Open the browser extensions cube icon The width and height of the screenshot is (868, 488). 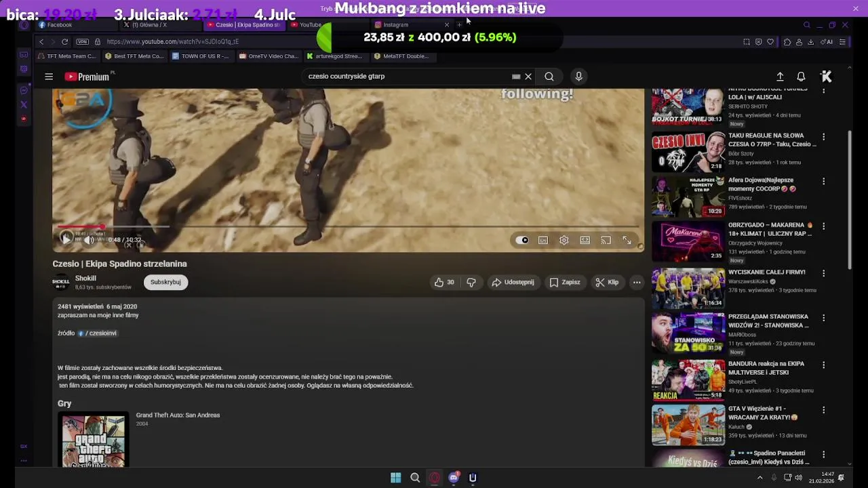[787, 42]
